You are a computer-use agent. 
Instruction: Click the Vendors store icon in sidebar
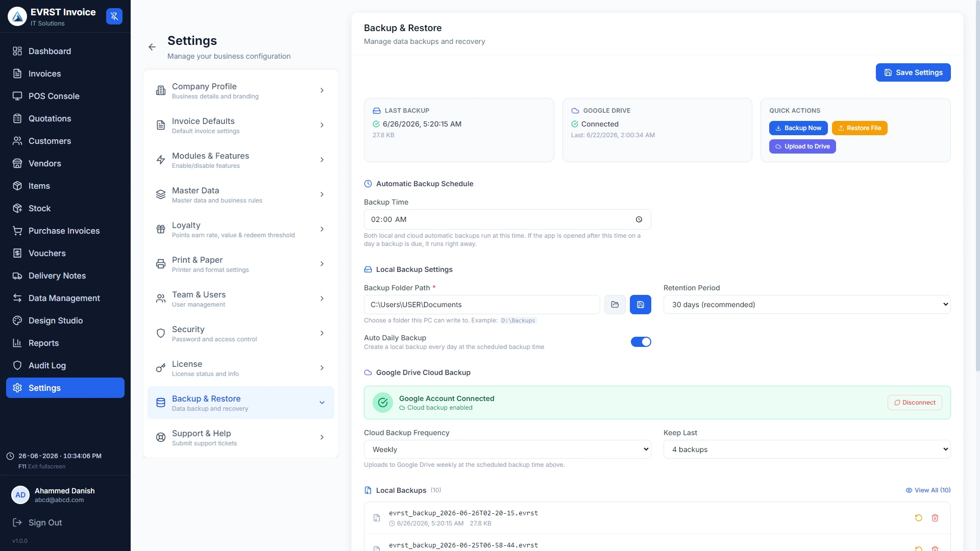(17, 163)
